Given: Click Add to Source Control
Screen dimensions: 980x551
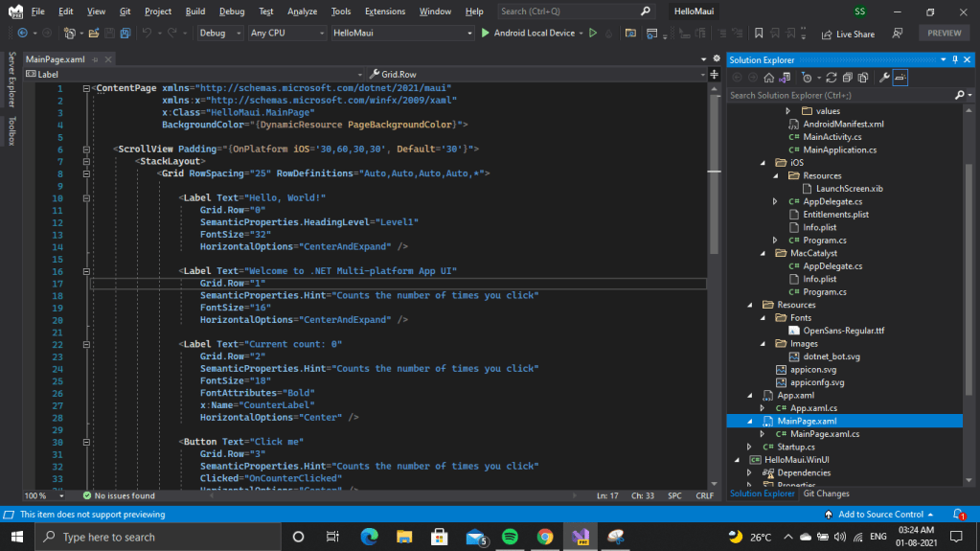Looking at the screenshot, I should click(880, 515).
